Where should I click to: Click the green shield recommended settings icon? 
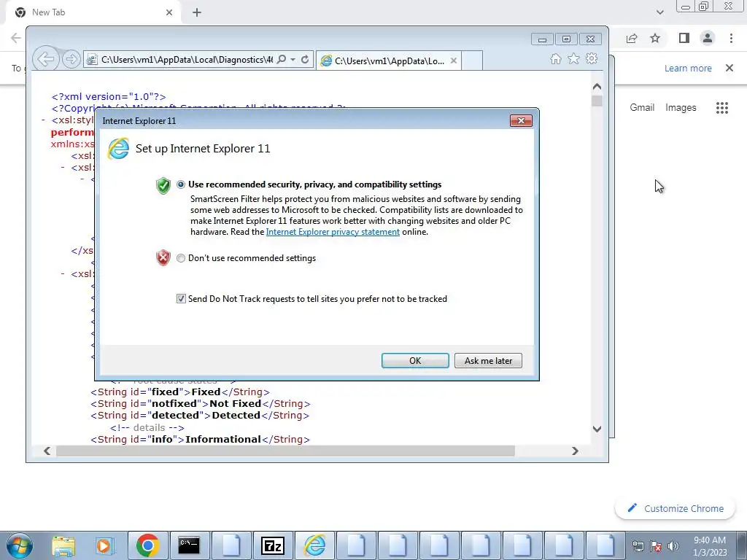click(163, 185)
